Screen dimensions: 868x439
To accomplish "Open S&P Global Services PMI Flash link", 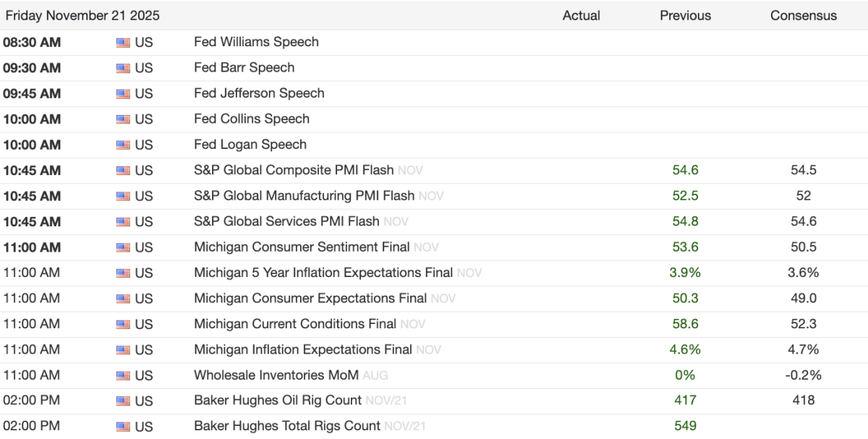I will 286,221.
